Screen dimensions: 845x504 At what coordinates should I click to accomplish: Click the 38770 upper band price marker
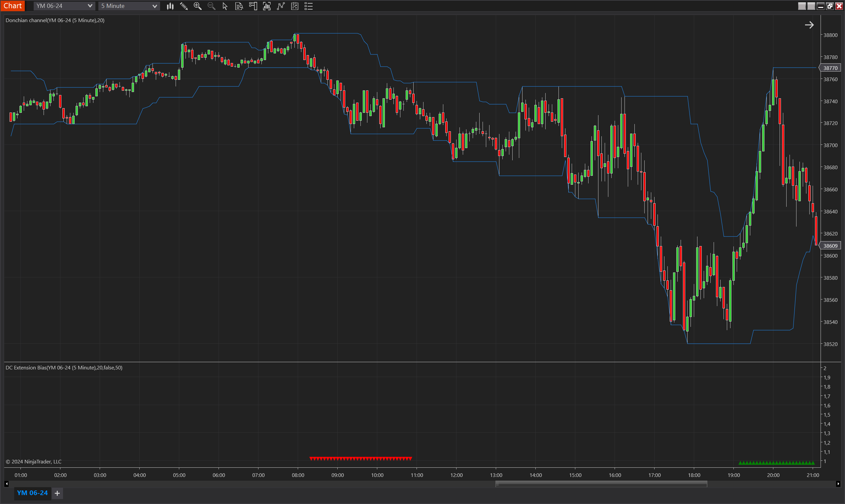(x=830, y=68)
